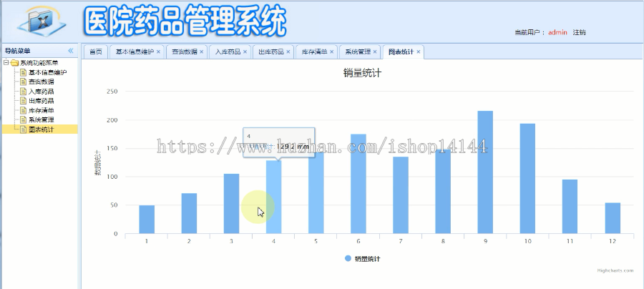Viewport: 644px width, 289px height.
Task: Click the bar for month 8
Action: tap(443, 192)
